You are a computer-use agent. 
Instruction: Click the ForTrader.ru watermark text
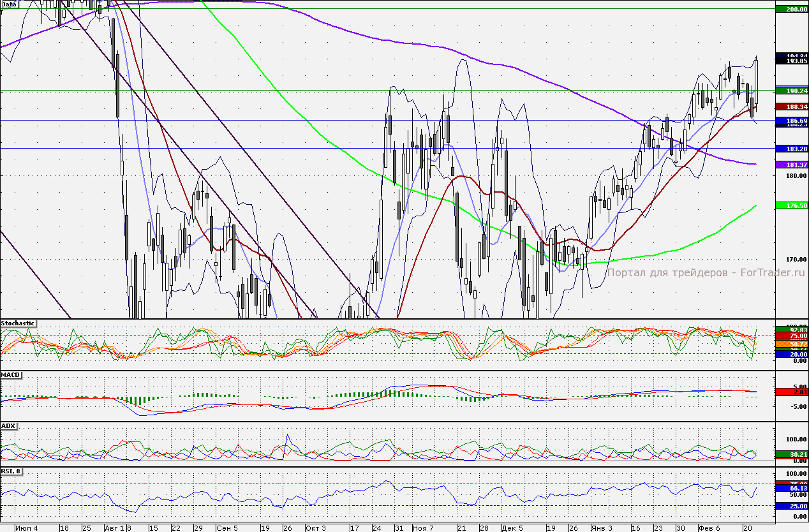coord(706,272)
